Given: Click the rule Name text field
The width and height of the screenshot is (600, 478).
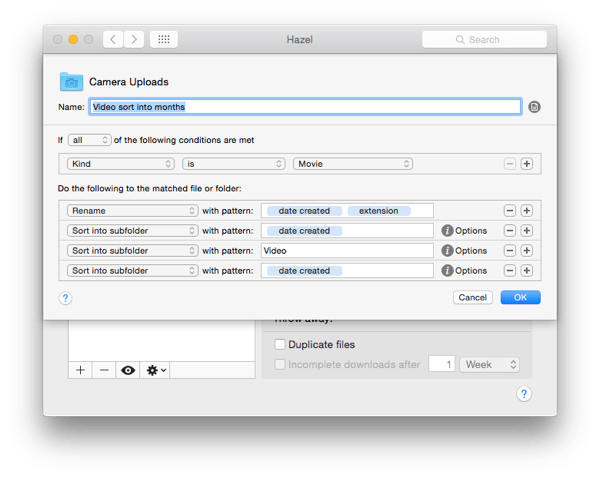Looking at the screenshot, I should click(x=305, y=107).
